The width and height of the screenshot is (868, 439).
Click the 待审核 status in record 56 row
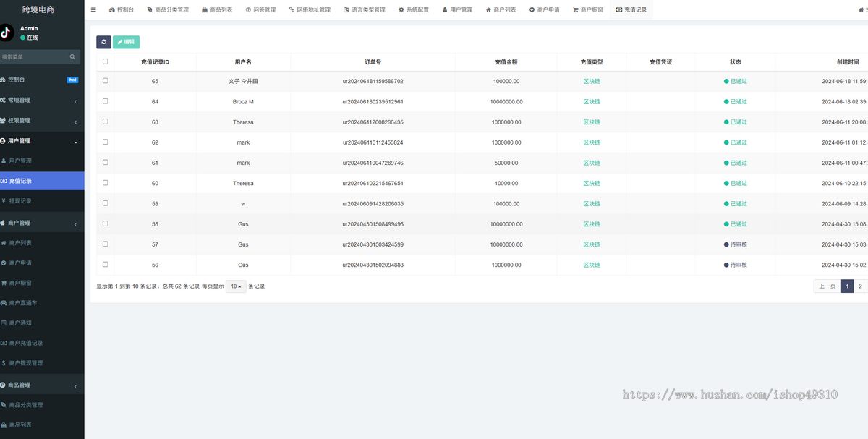tap(736, 265)
